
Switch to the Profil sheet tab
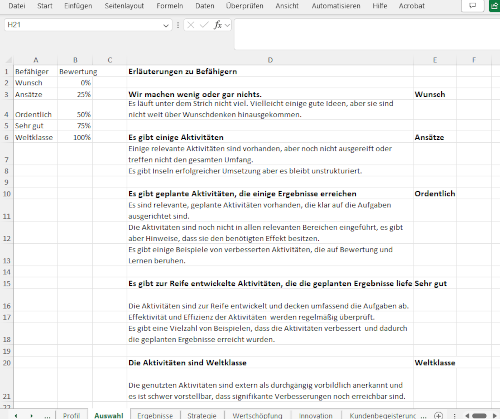coord(71,416)
